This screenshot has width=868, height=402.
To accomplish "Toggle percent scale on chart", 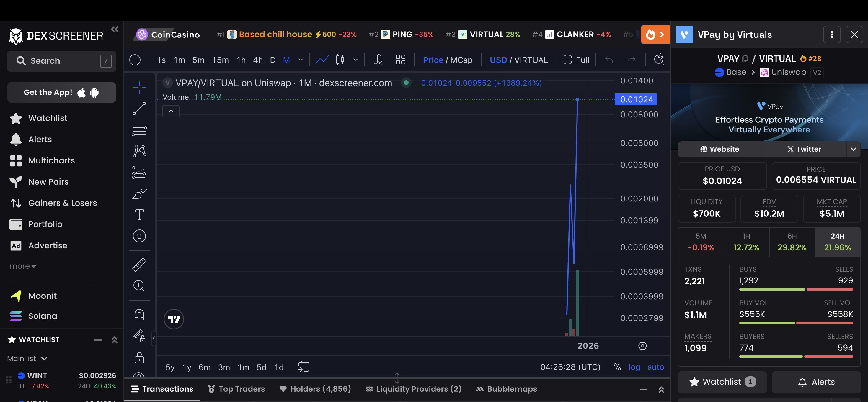I will coord(617,367).
